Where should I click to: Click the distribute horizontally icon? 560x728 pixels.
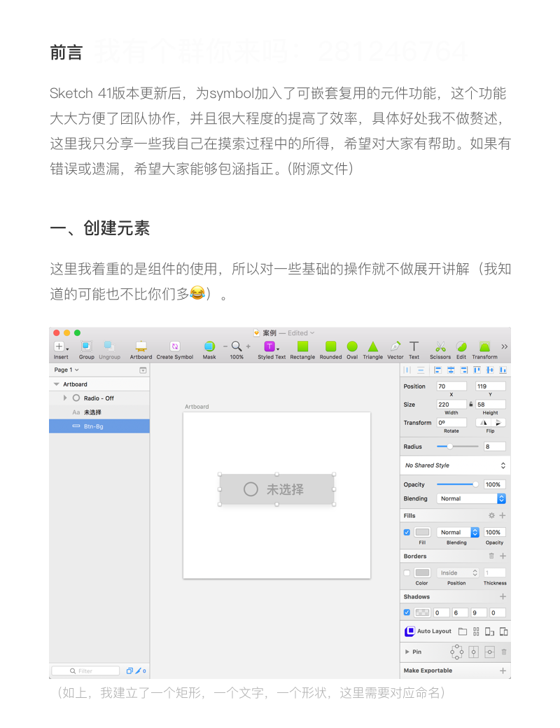click(407, 370)
